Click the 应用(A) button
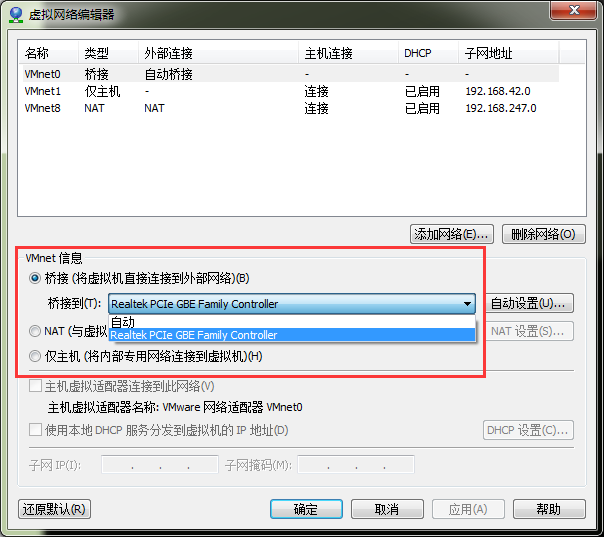 pos(468,509)
